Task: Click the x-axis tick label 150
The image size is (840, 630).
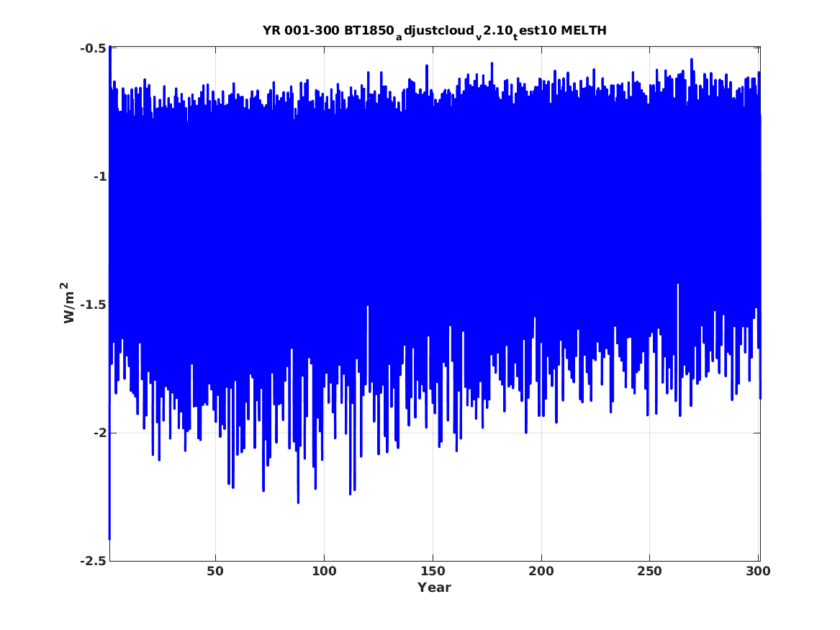Action: [433, 571]
